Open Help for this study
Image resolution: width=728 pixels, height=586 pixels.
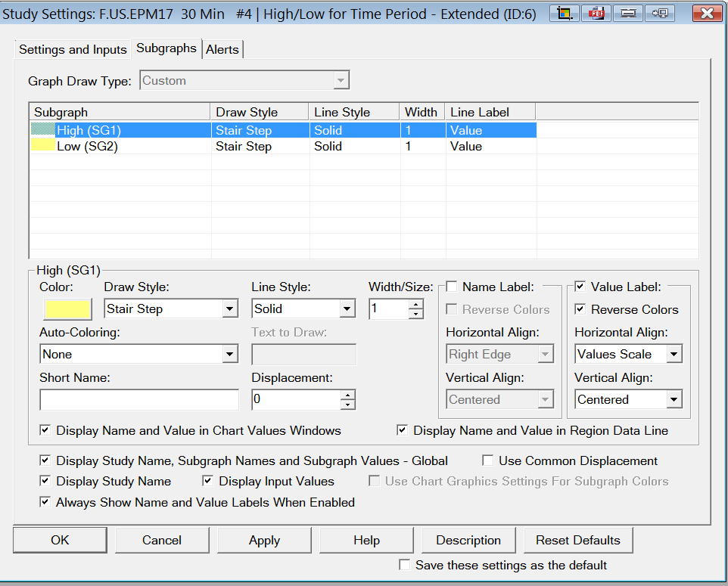click(366, 540)
